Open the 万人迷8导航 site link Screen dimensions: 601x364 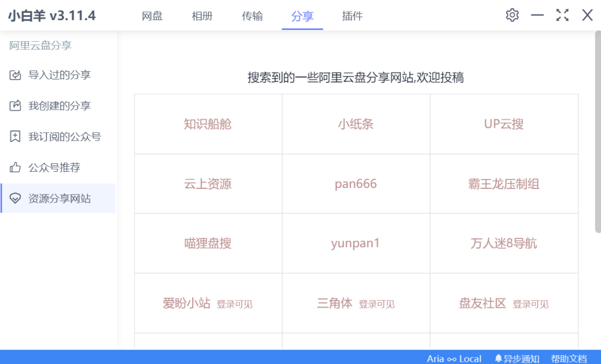(x=504, y=243)
